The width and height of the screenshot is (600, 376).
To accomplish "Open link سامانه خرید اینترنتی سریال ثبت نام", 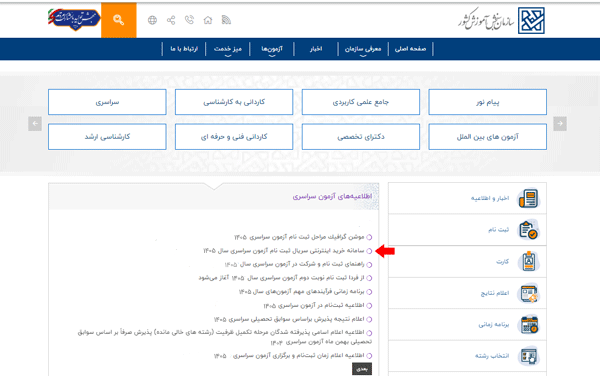I will (284, 251).
